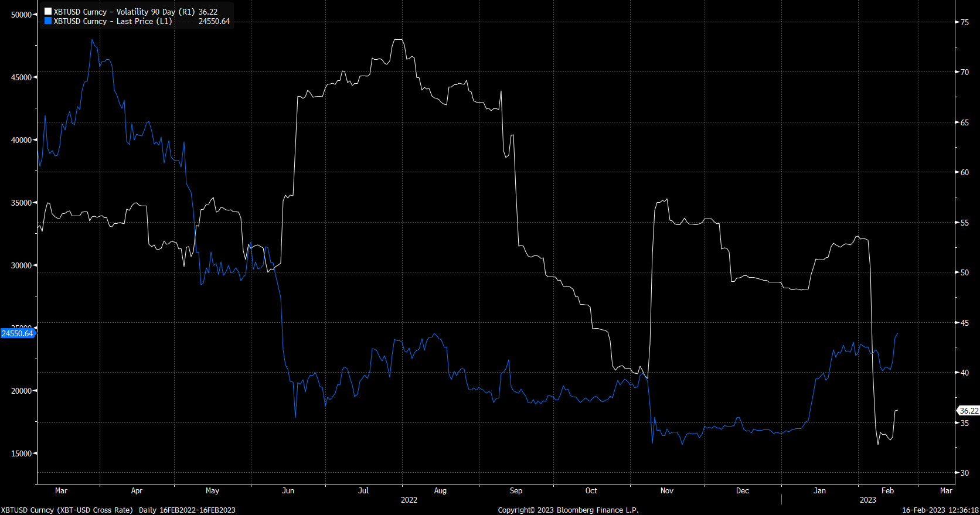
Task: Click the white 36.22 tag on right axis
Action: point(968,411)
